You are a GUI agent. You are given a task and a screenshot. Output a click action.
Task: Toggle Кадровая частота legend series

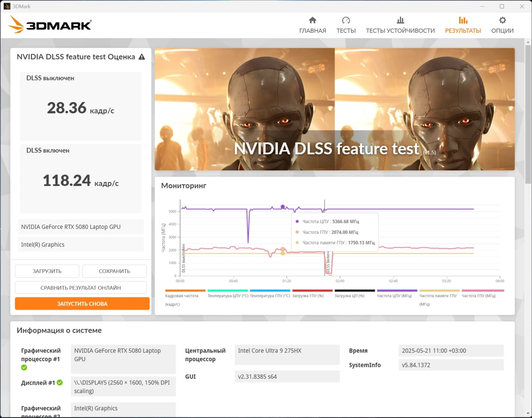point(185,297)
